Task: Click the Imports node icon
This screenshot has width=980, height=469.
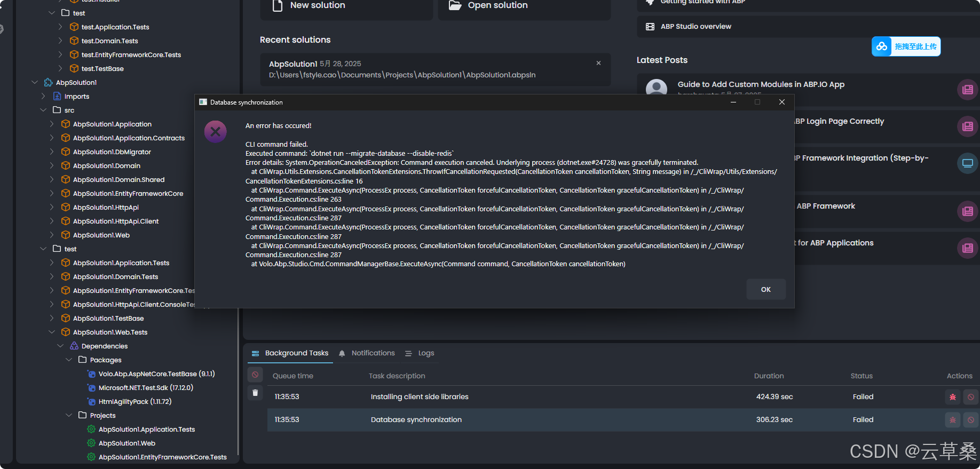Action: pos(57,96)
